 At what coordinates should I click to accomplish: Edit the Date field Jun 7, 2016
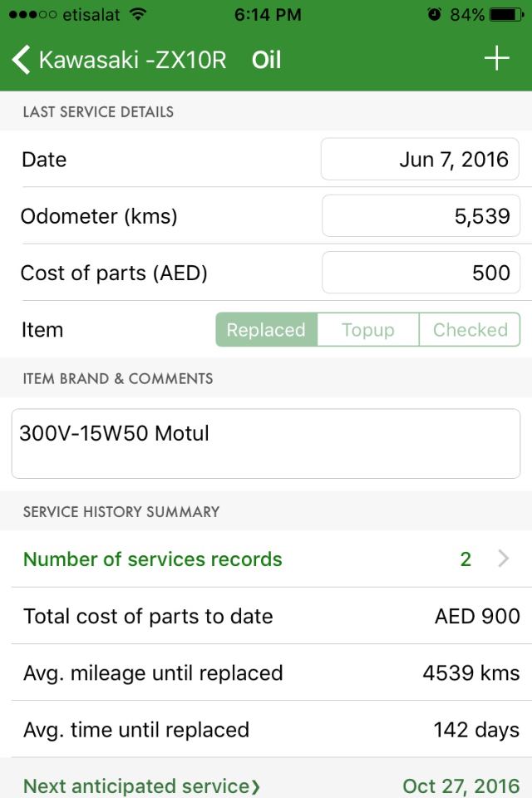(420, 160)
